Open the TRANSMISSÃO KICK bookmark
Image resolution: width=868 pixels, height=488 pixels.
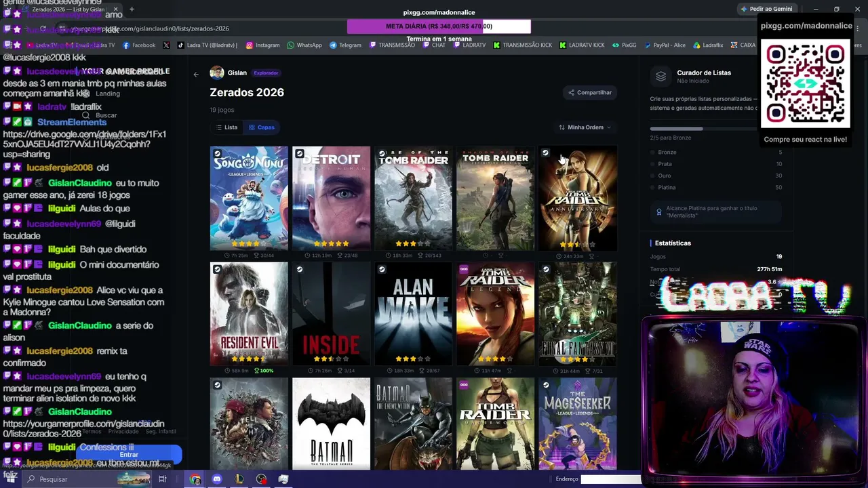pyautogui.click(x=522, y=45)
